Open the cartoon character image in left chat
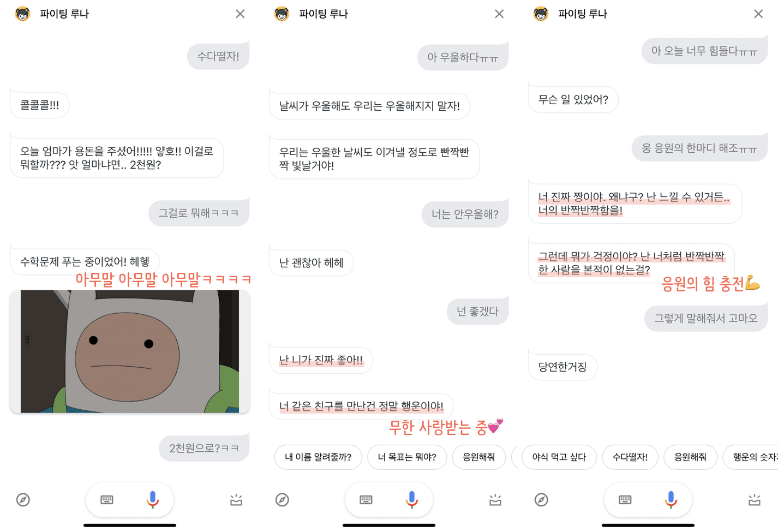Viewport: 778px width, 532px height. (x=130, y=351)
